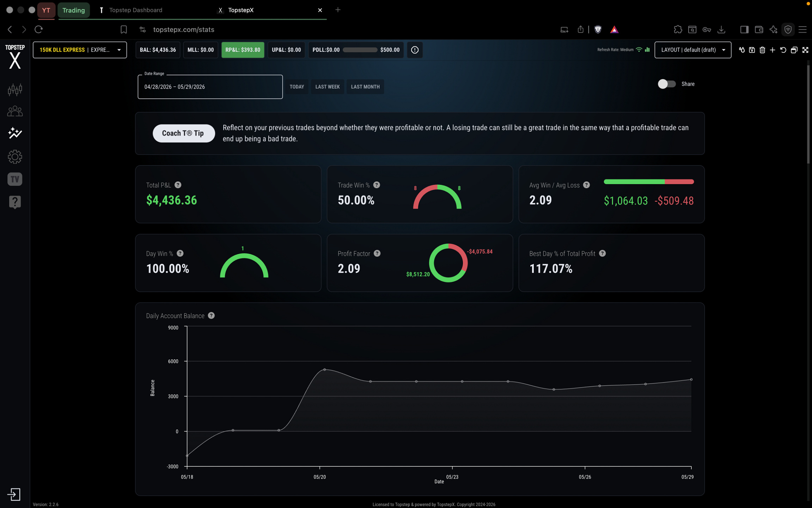Reset layout with the undo arrow icon
The height and width of the screenshot is (508, 812).
[x=783, y=50]
